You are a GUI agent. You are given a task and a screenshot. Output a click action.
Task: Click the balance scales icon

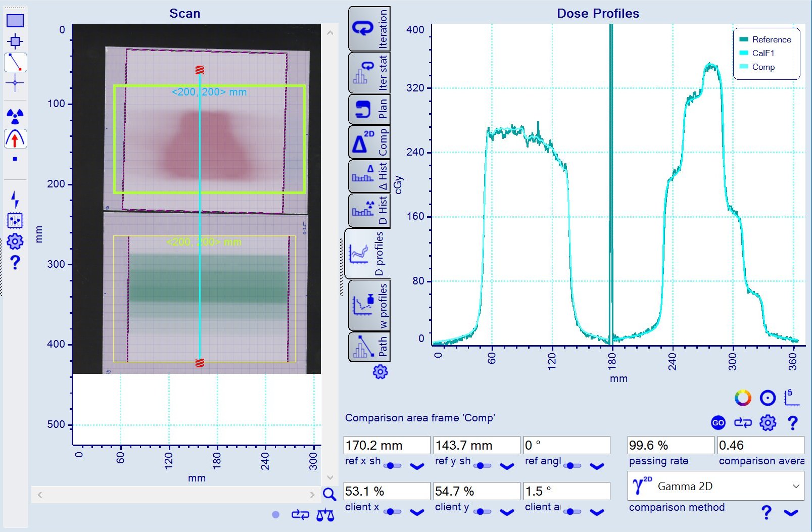pos(325,515)
